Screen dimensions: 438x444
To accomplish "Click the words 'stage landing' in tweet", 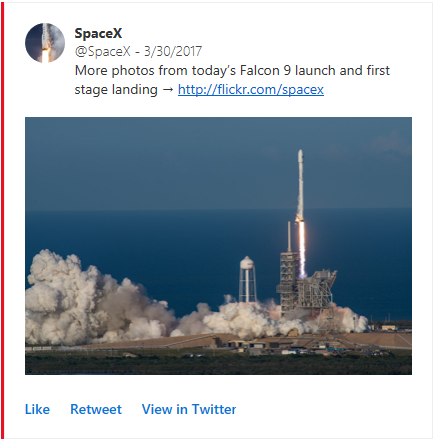I will coord(116,90).
